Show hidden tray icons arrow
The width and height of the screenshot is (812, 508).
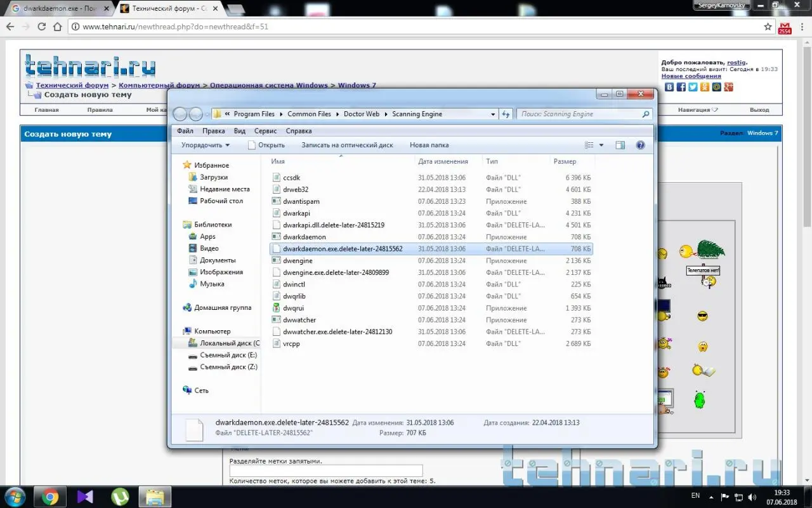(x=712, y=496)
